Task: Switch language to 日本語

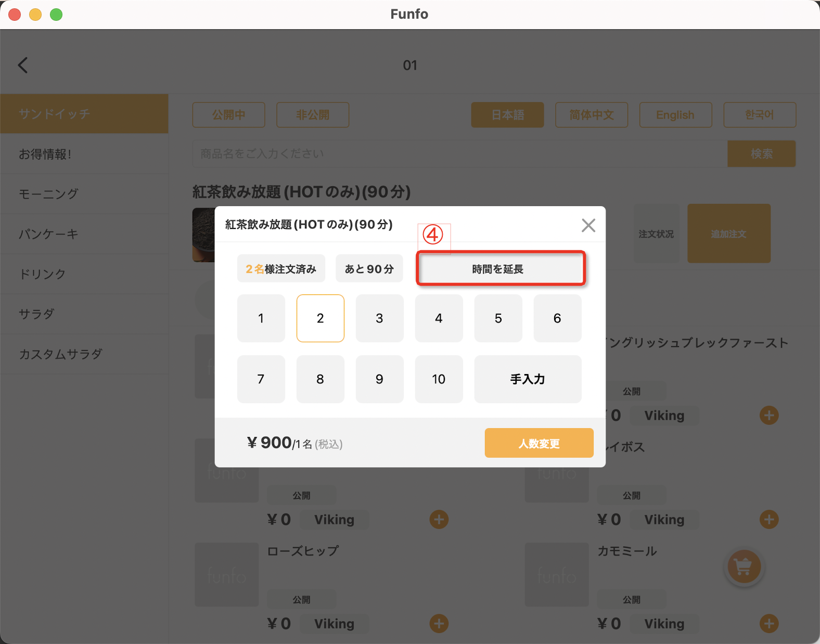Action: 508,115
